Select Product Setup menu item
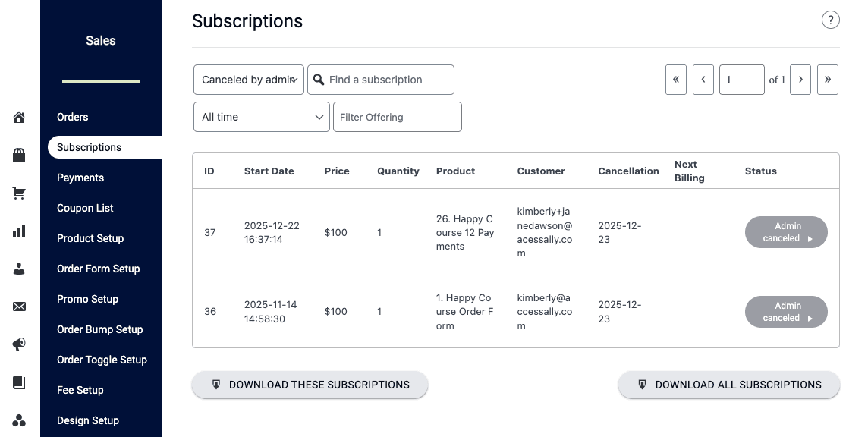The width and height of the screenshot is (868, 437). (x=90, y=238)
